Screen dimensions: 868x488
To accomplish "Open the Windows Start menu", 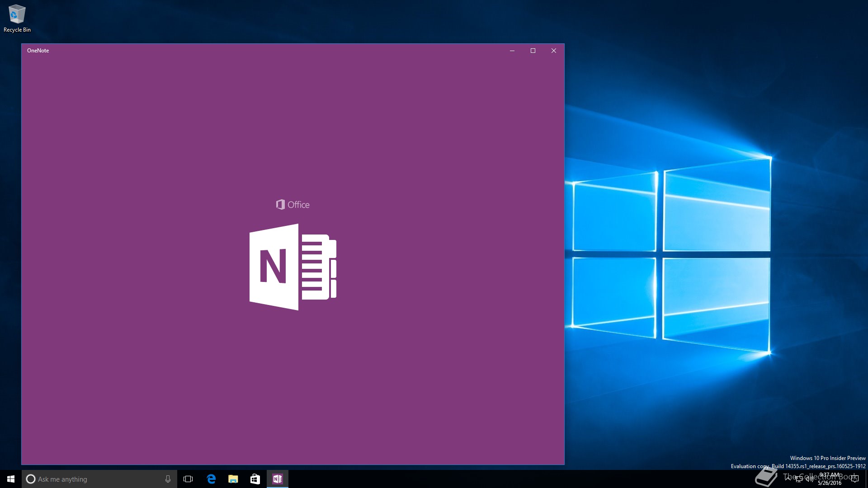I will pos(11,479).
